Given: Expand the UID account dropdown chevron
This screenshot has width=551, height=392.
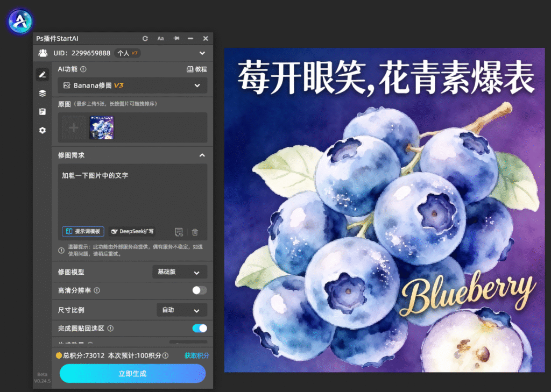Looking at the screenshot, I should [x=202, y=53].
